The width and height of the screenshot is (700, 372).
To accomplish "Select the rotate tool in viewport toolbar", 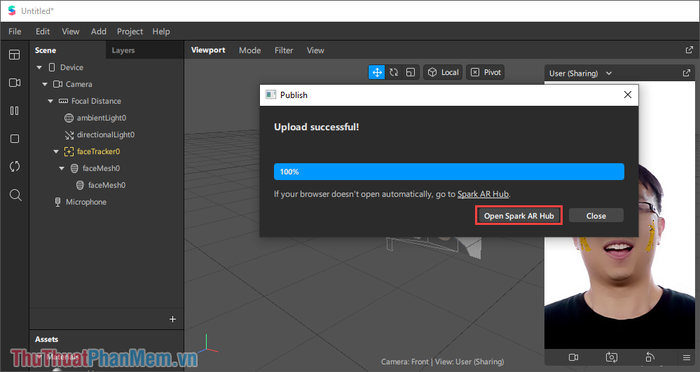I will [x=394, y=72].
